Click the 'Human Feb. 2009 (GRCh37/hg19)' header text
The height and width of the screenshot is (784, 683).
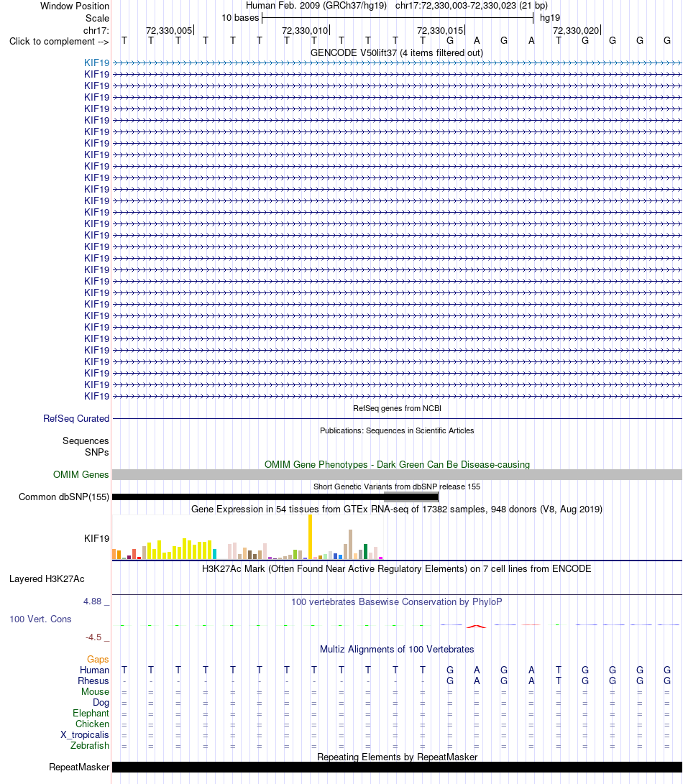tap(316, 6)
